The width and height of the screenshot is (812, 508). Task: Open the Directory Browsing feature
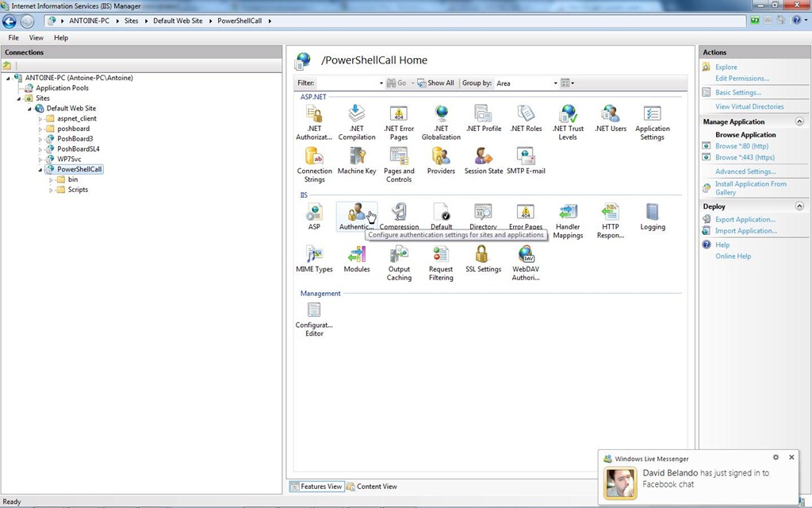(484, 217)
